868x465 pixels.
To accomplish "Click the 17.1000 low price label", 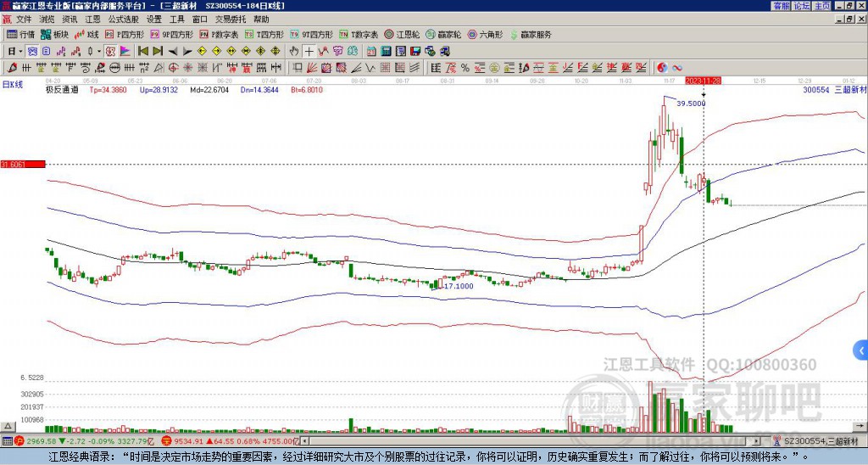I will point(459,286).
